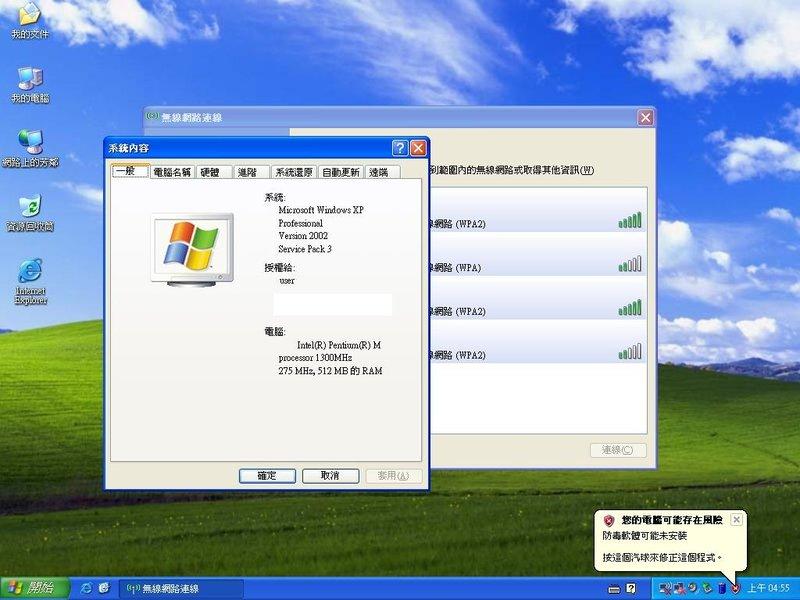Open the 我的文件 desktop icon
Viewport: 800px width, 600px height.
click(x=30, y=20)
